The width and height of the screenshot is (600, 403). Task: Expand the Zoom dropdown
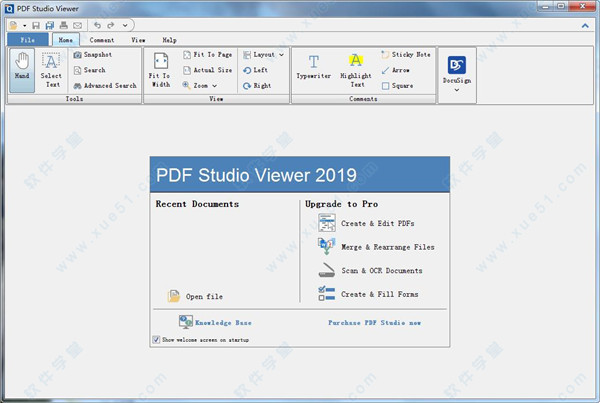[214, 86]
